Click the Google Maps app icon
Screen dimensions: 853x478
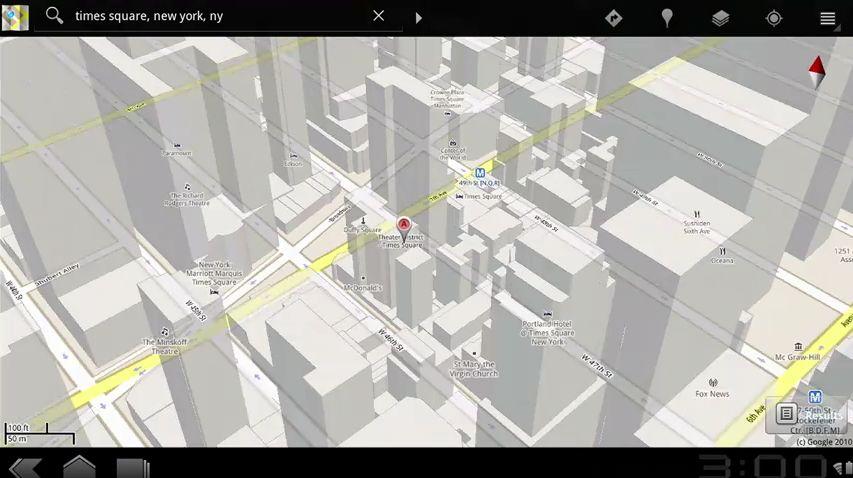click(x=15, y=17)
